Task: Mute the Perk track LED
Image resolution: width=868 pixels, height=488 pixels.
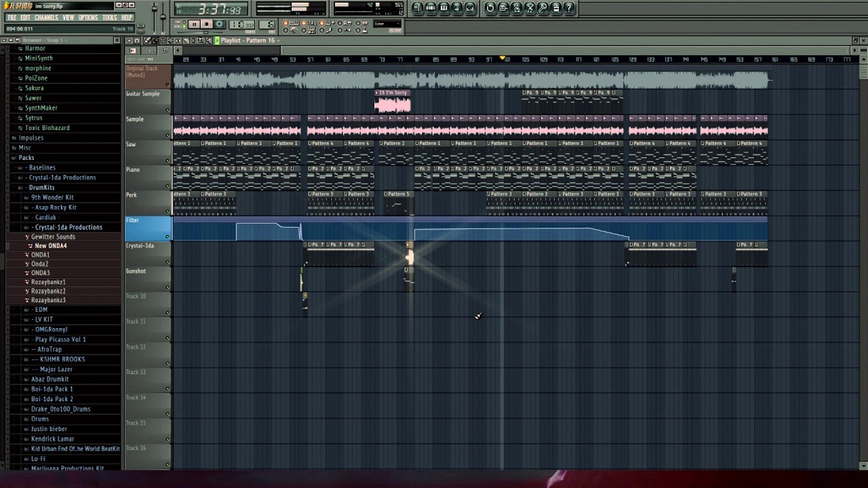Action: 167,211
